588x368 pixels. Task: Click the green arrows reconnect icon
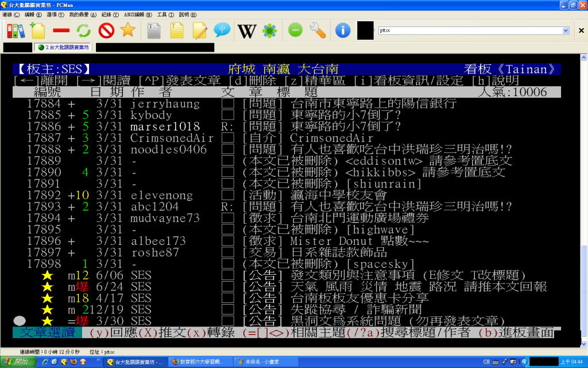[x=84, y=30]
